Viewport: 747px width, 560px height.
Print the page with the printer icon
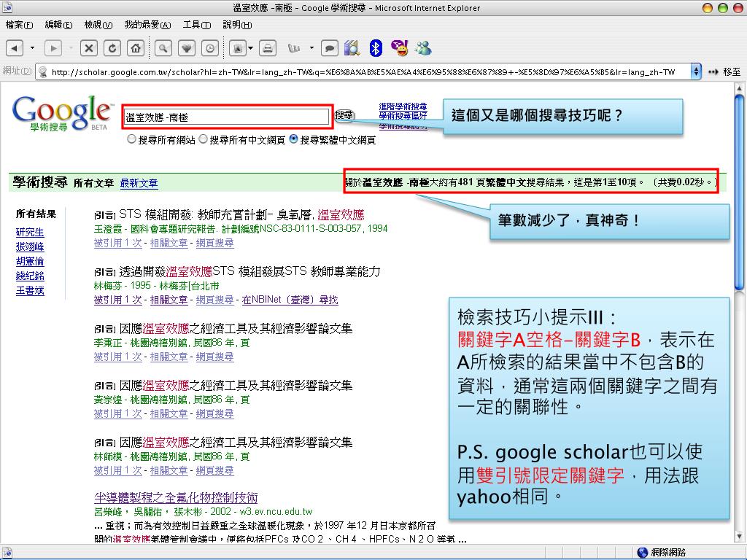[x=268, y=48]
